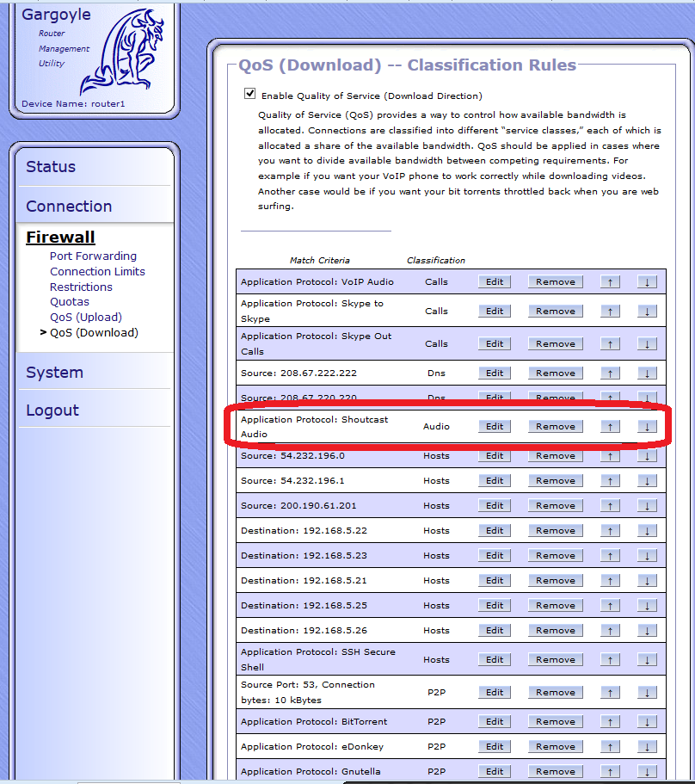
Task: Toggle Enable Quality of Service checkbox
Action: tap(250, 94)
